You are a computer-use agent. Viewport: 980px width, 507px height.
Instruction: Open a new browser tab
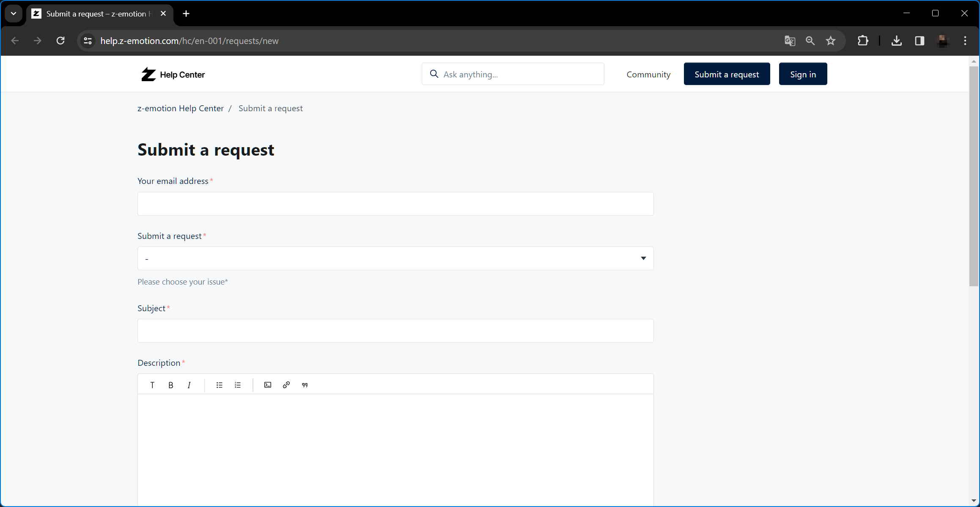[x=186, y=14]
